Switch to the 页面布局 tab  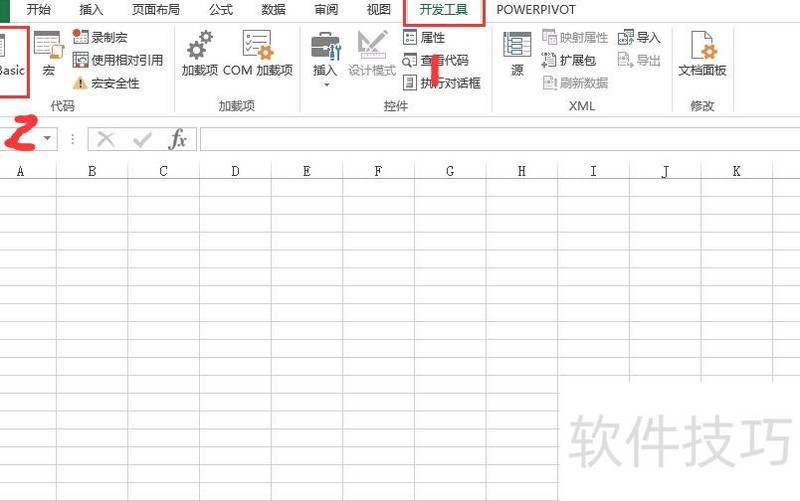(156, 10)
